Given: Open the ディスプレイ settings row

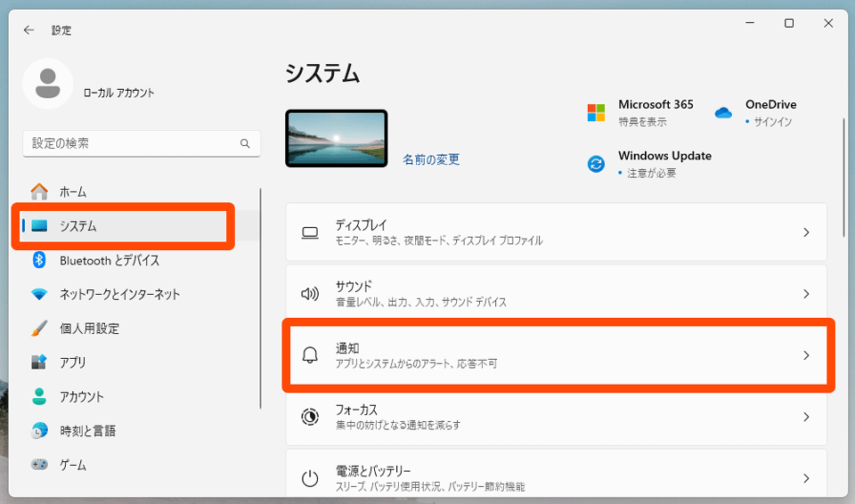Looking at the screenshot, I should (556, 232).
